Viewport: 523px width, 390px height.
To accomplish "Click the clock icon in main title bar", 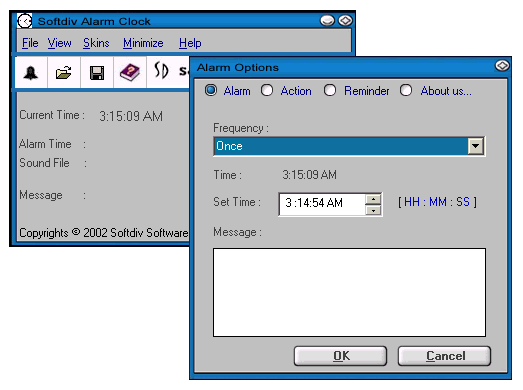I will pos(25,21).
